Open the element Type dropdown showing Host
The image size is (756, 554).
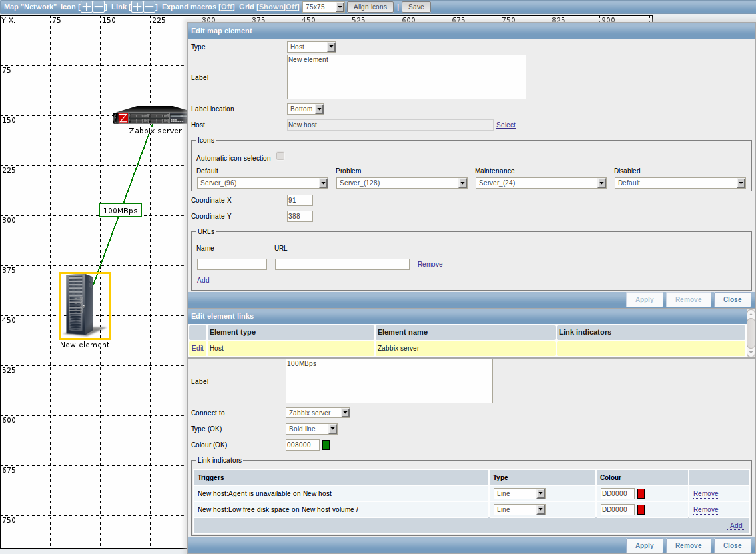coord(312,47)
